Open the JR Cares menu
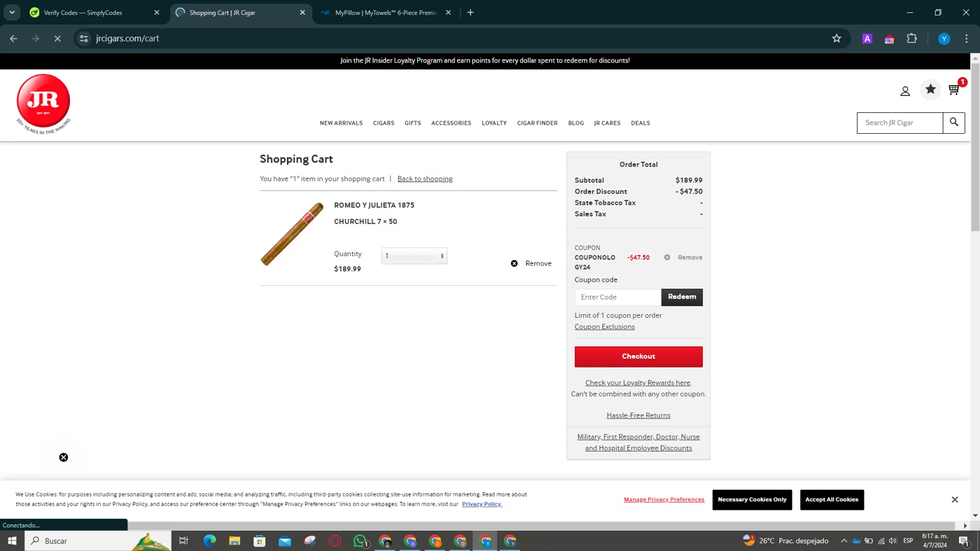Image resolution: width=980 pixels, height=551 pixels. click(x=607, y=123)
